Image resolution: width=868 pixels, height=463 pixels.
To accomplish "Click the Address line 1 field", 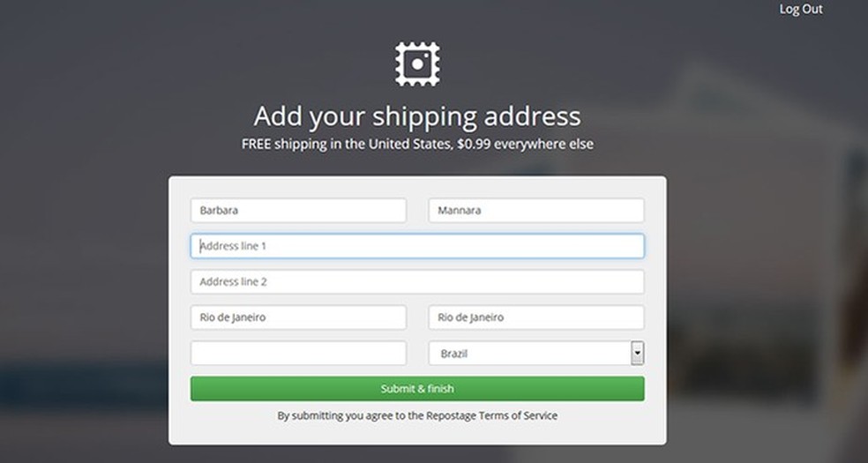I will [x=417, y=246].
